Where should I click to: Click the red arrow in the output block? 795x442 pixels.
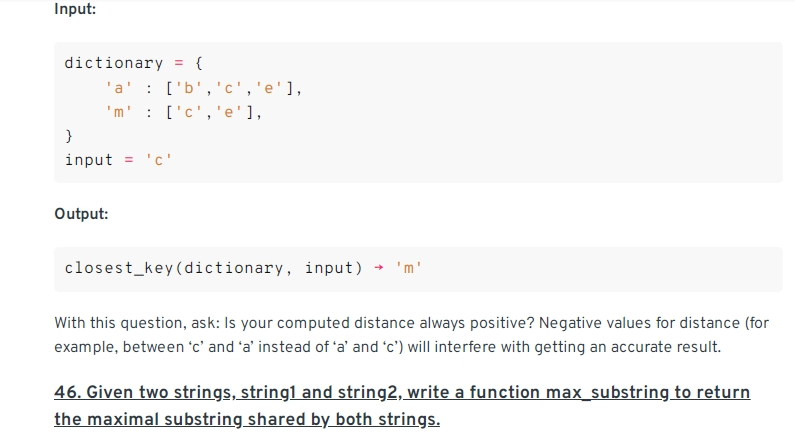click(379, 267)
